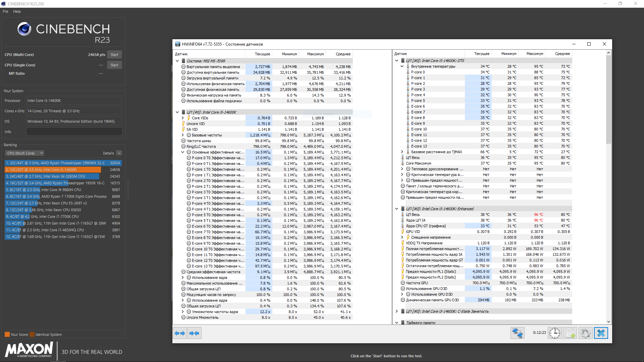The image size is (644, 362).
Task: Expand the Core VIDs row
Action: [183, 118]
